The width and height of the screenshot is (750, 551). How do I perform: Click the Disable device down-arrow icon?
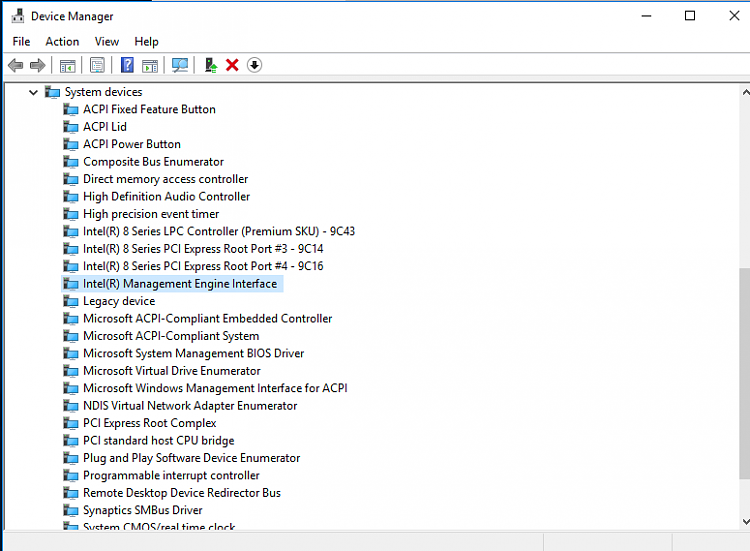[x=254, y=65]
